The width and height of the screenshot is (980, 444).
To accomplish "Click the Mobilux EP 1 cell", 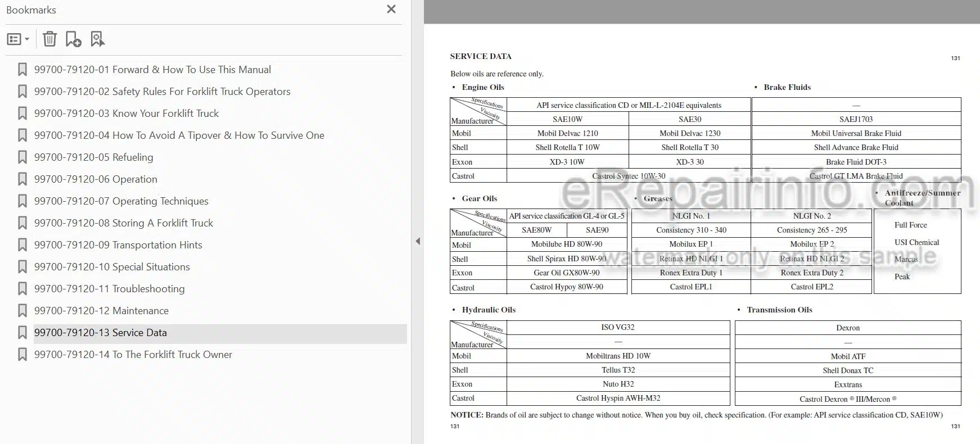I will [691, 244].
